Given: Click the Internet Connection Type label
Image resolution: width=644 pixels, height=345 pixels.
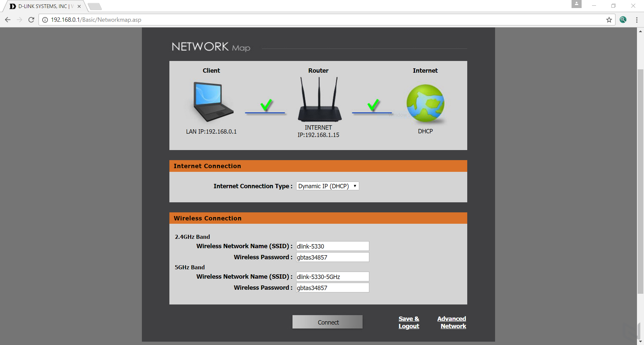Looking at the screenshot, I should [x=253, y=186].
